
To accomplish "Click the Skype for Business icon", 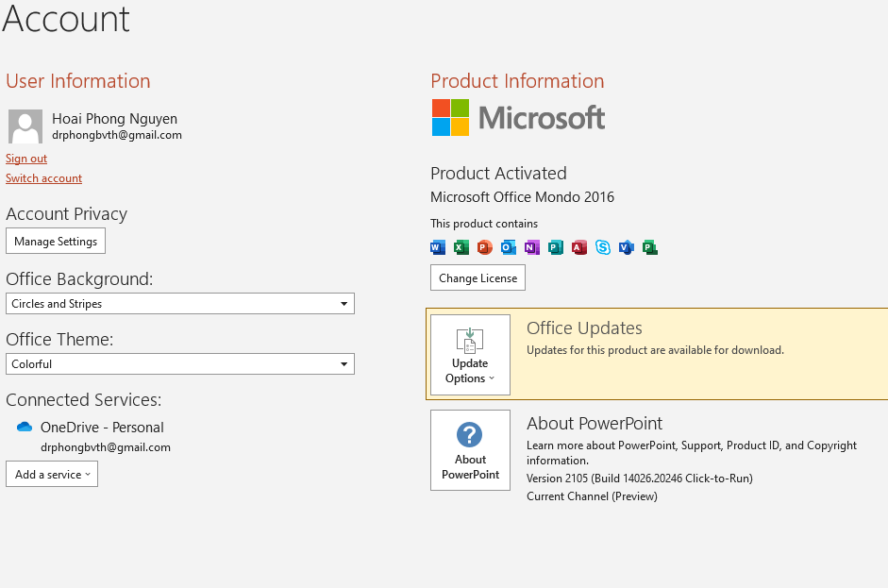I will tap(603, 247).
